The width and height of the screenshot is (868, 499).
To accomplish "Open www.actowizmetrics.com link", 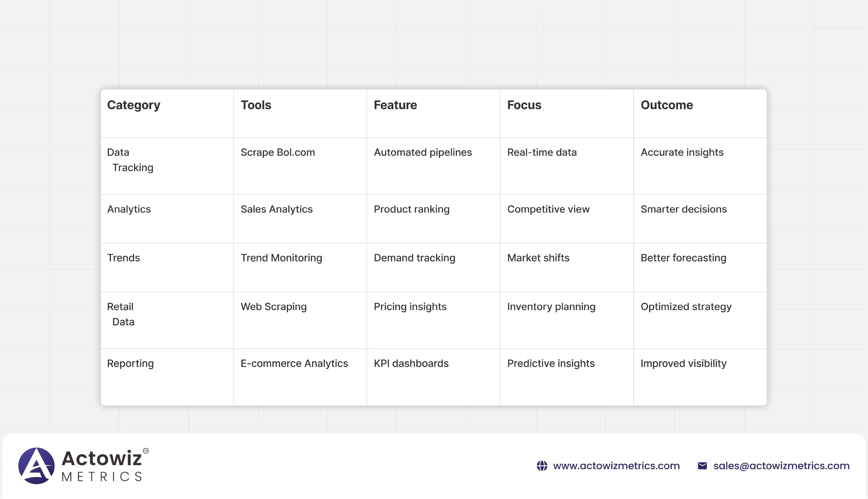I will (x=616, y=466).
